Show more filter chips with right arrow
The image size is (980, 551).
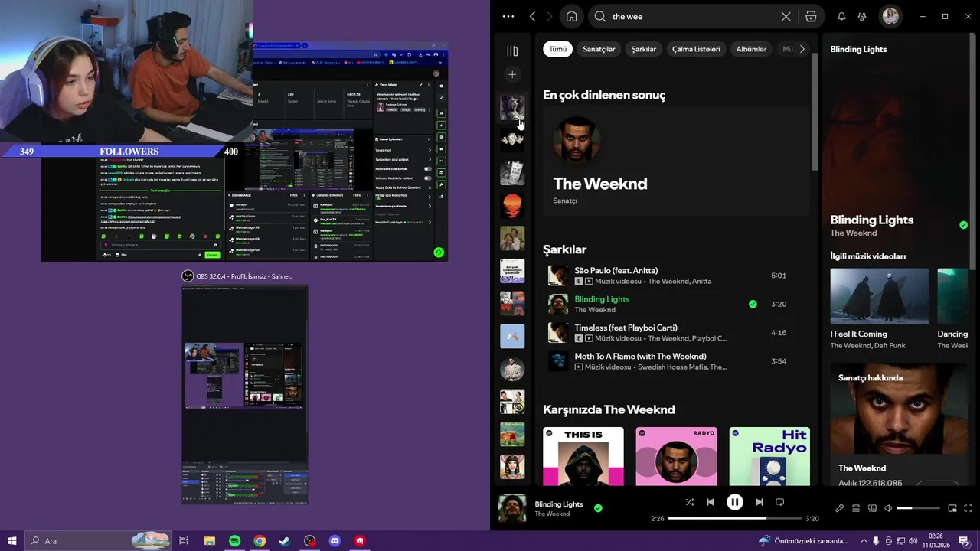point(802,49)
